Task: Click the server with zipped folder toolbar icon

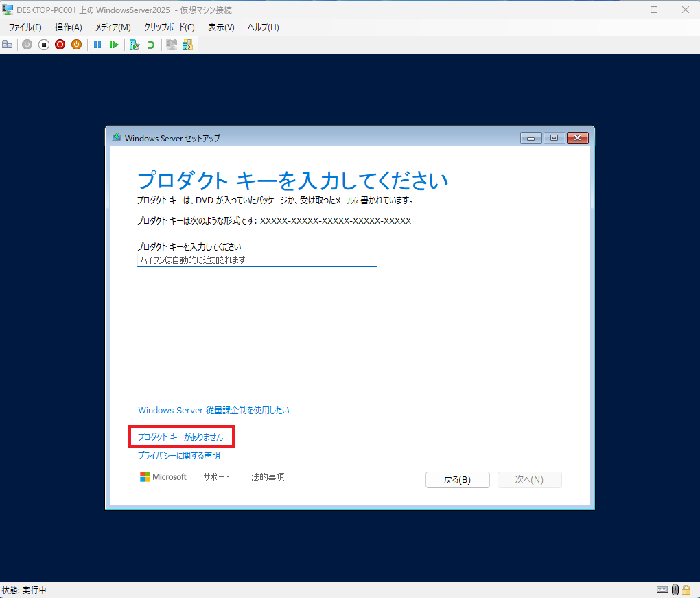Action: point(187,45)
